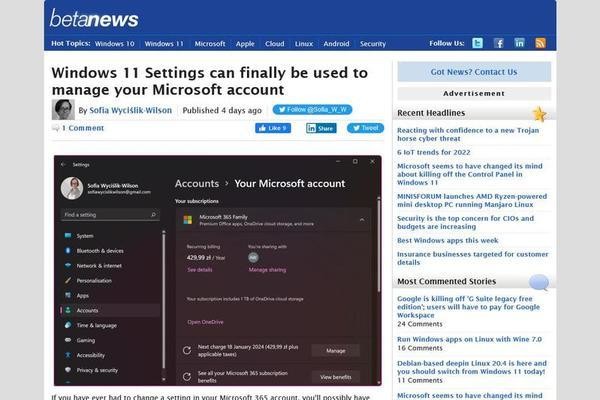
Task: Click the Accounts person icon
Action: point(68,310)
